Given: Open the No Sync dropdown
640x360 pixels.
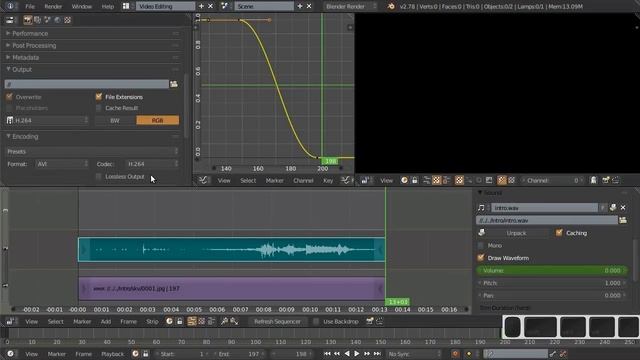Looking at the screenshot, I should click(x=414, y=354).
